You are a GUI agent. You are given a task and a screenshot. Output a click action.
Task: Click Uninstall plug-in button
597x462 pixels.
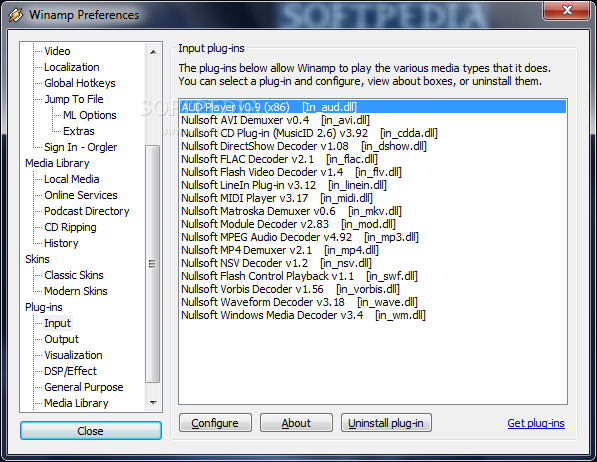[x=386, y=423]
